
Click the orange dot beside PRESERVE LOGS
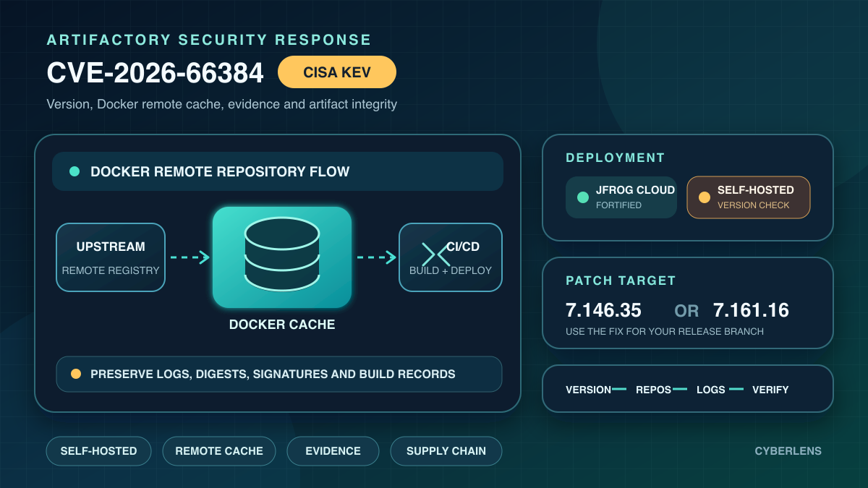(x=75, y=374)
